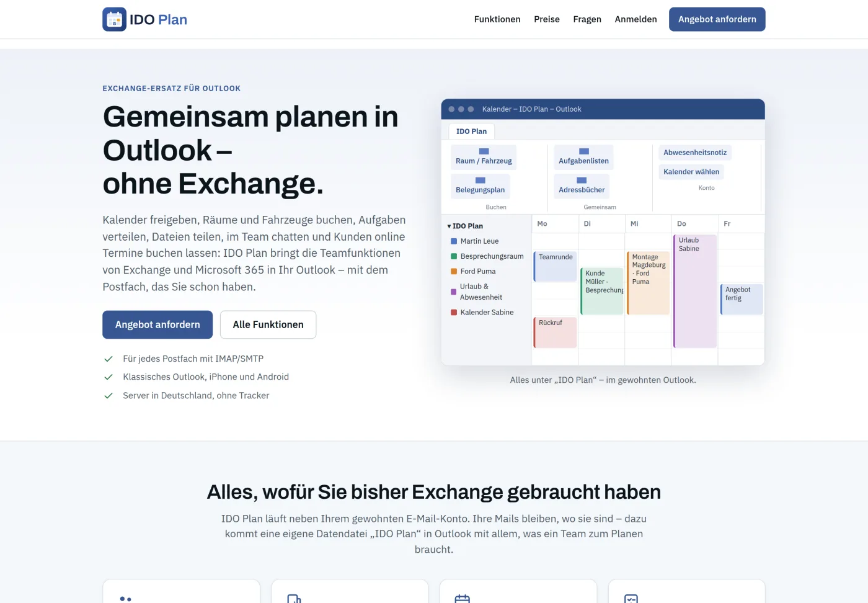Open the Montage Magdeburg Ford Puma appointment

pyautogui.click(x=649, y=283)
